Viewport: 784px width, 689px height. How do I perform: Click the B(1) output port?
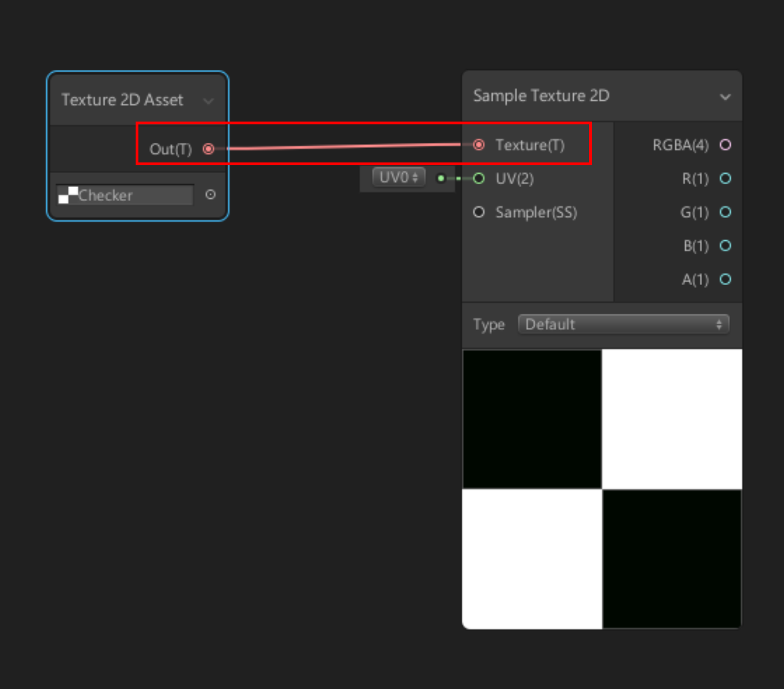725,245
